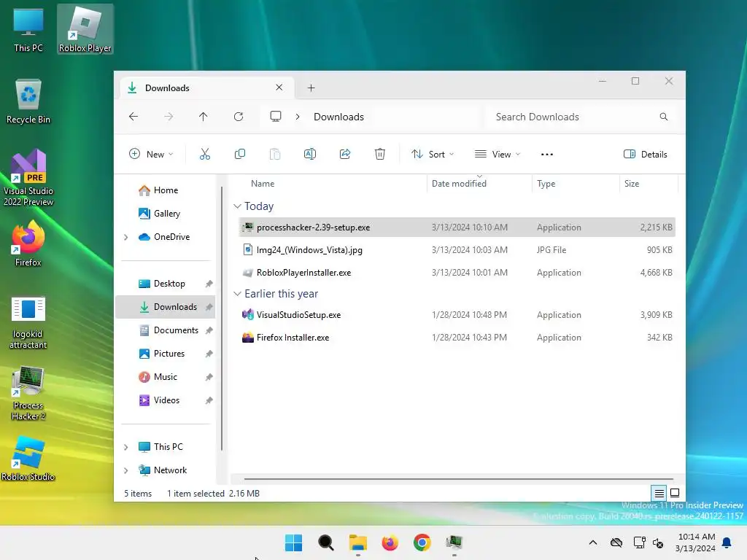This screenshot has height=560, width=747.
Task: Open the taskbar clock and date
Action: click(695, 542)
